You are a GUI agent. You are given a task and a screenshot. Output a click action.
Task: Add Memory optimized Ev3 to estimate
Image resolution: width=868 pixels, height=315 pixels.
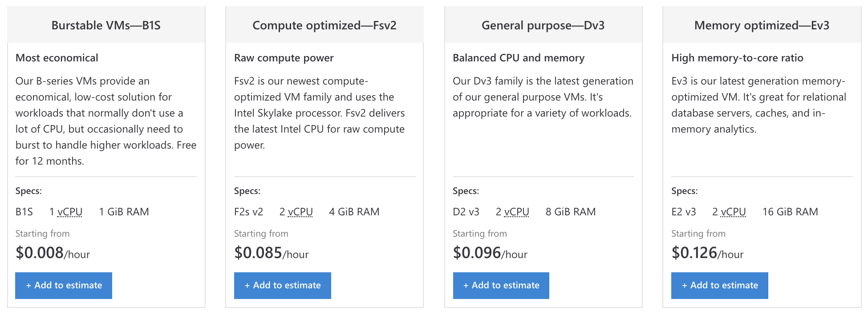point(720,285)
